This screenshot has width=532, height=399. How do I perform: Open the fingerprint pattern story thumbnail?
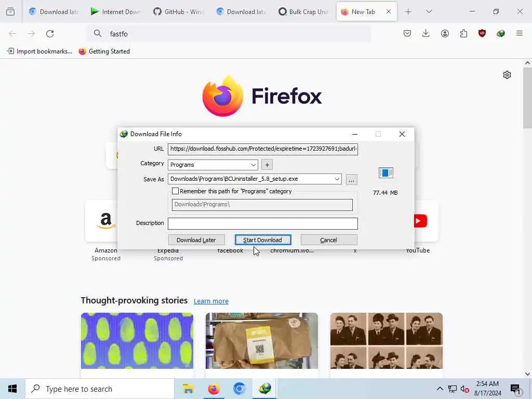(137, 341)
